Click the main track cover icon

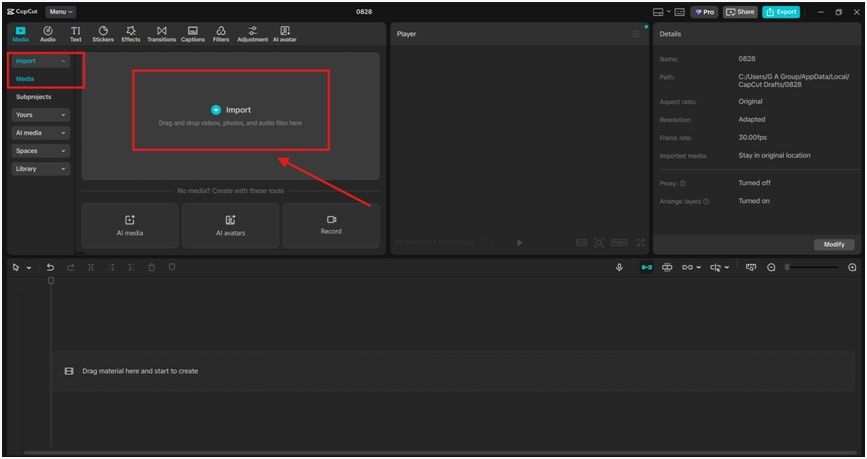(x=69, y=372)
